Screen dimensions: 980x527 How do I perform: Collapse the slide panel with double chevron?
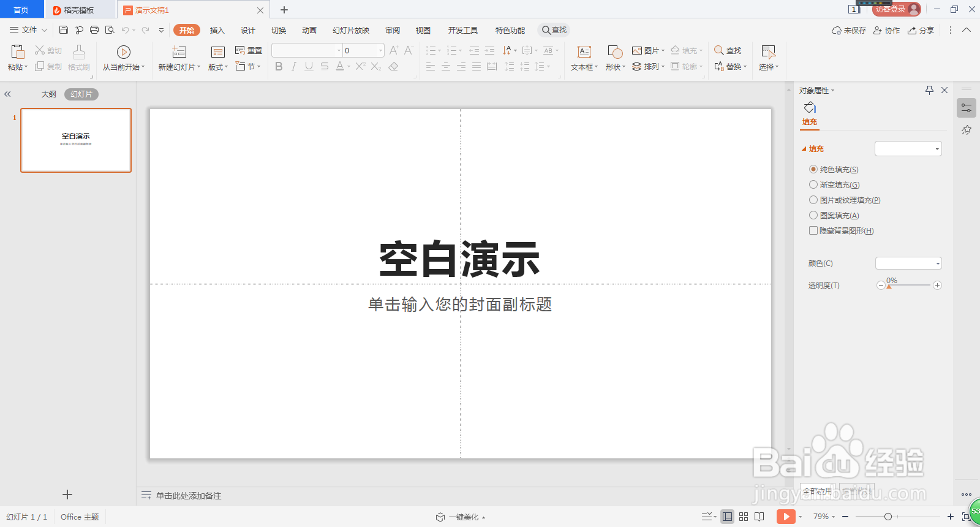[x=7, y=94]
